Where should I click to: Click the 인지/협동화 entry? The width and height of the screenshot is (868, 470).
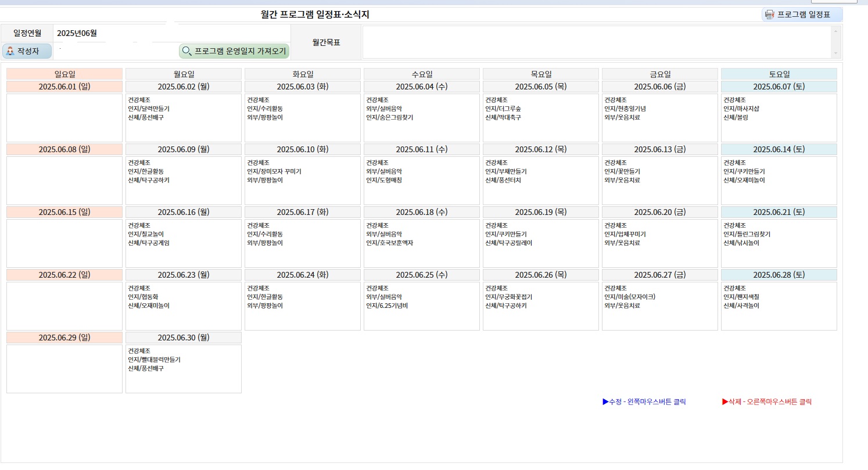tap(143, 297)
